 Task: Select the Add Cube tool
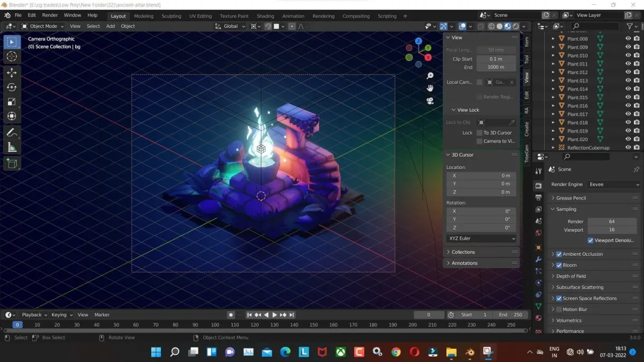12,164
